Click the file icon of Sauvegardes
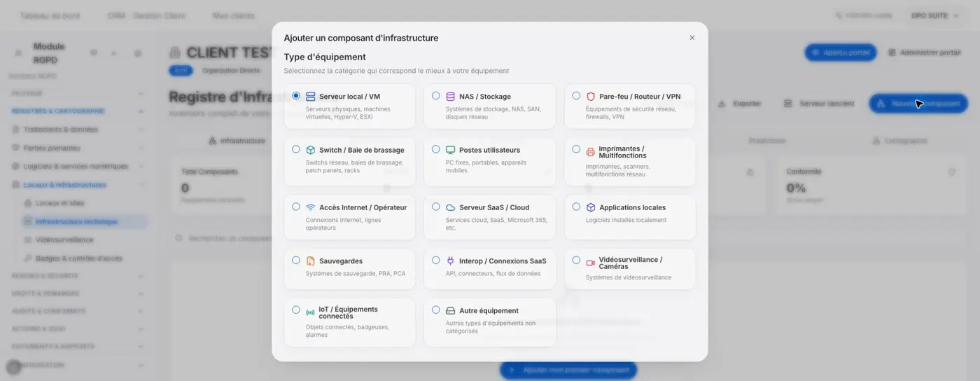This screenshot has width=980, height=381. 311,261
